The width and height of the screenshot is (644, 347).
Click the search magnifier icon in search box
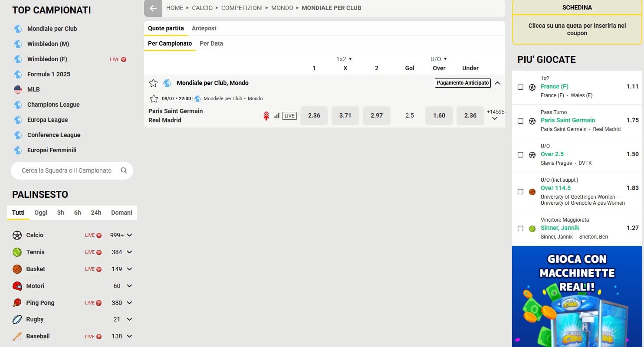[x=124, y=170]
